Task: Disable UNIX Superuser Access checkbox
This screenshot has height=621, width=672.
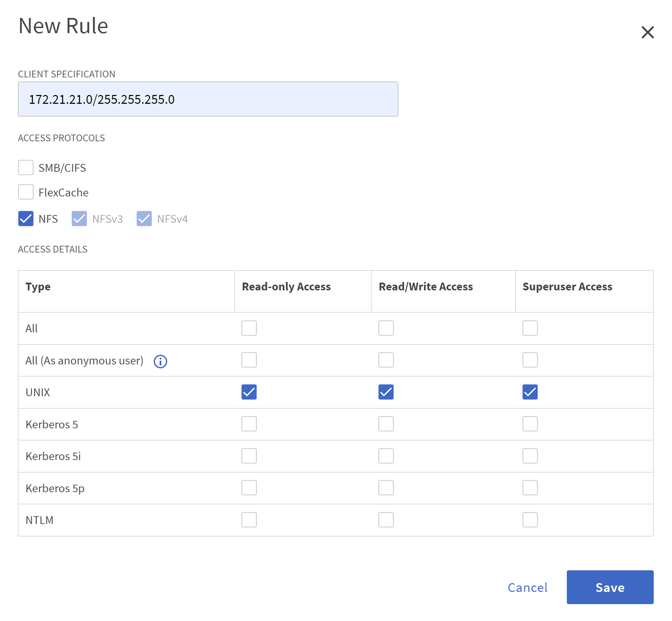Action: (530, 392)
